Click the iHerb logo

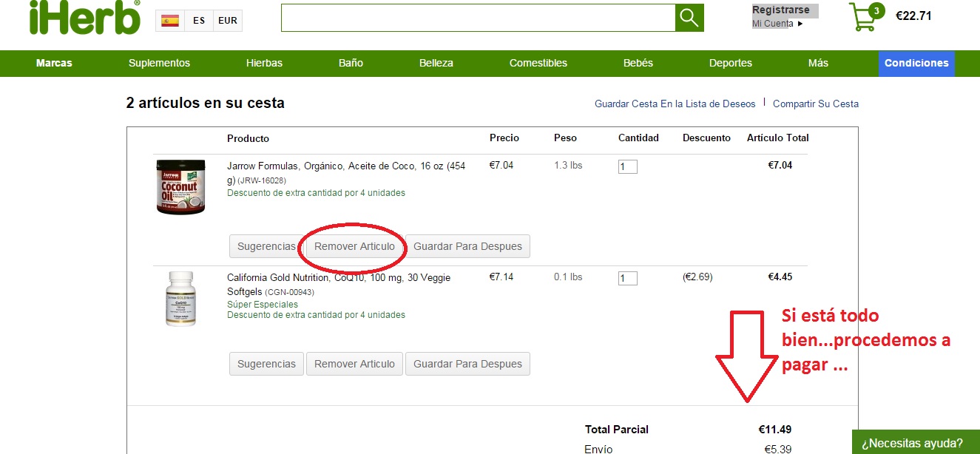pyautogui.click(x=85, y=17)
